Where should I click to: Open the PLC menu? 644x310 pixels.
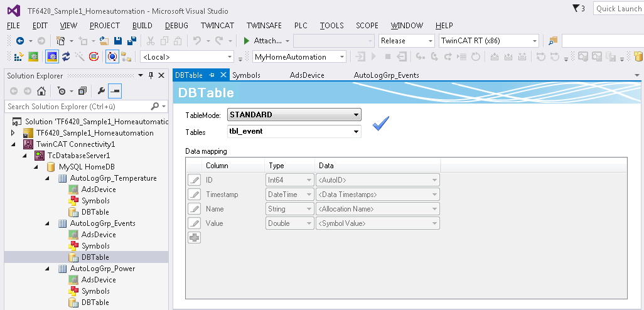coord(301,26)
